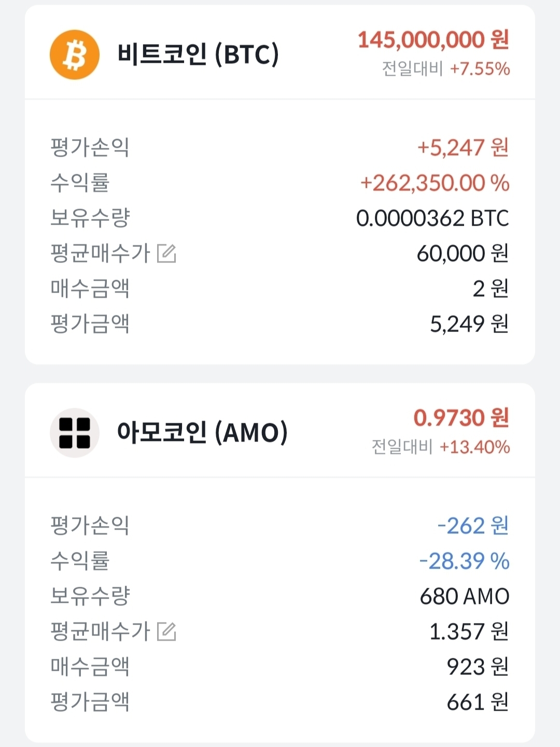Click the AMO coin four-square logo

[x=74, y=433]
